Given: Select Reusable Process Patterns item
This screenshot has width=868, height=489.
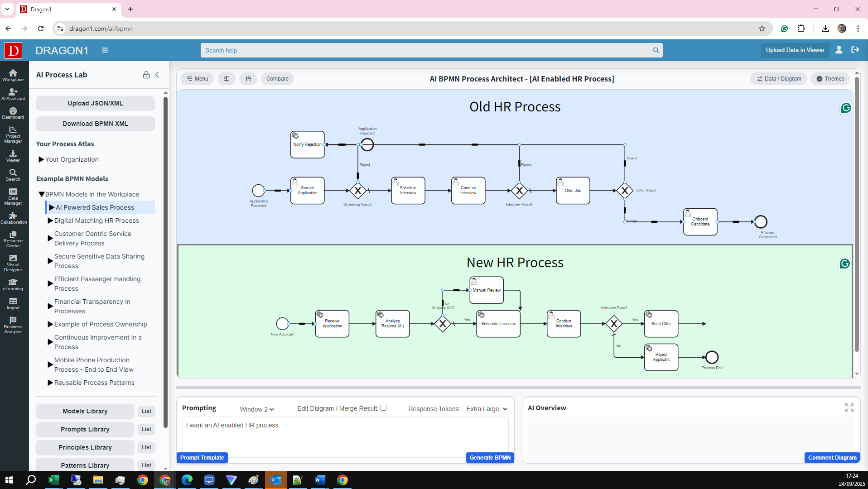Looking at the screenshot, I should [x=94, y=383].
